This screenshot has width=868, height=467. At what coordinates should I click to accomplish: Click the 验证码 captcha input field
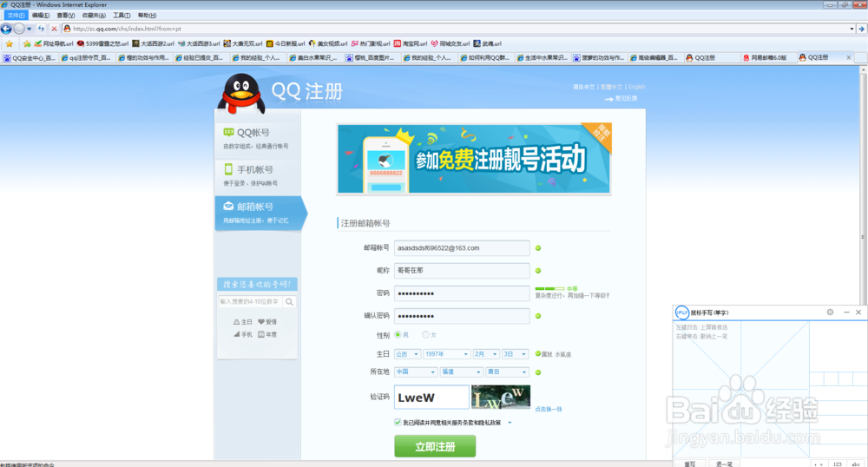tap(431, 398)
